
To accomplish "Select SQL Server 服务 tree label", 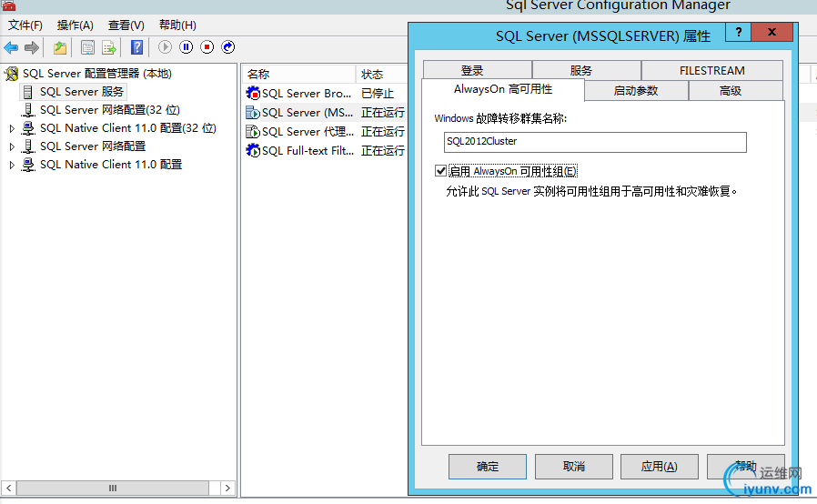I will (x=81, y=92).
